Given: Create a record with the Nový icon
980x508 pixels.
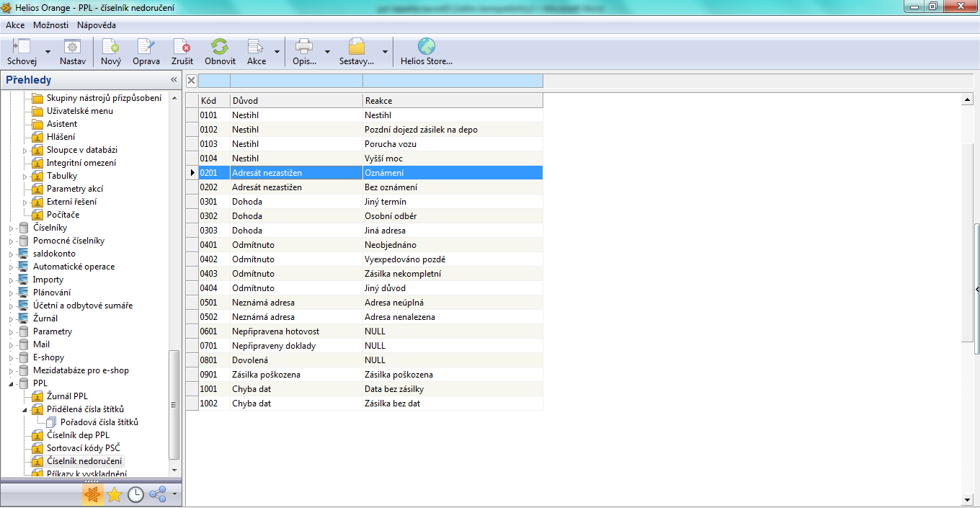Looking at the screenshot, I should [110, 46].
